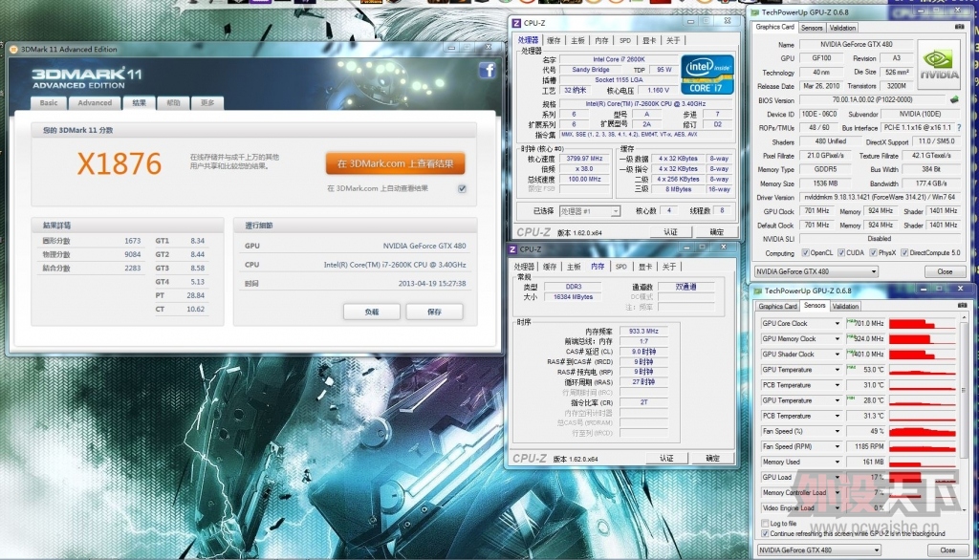Viewport: 979px width, 560px height.
Task: Open the GPU Temperature 53.0 °C sensor dropdown
Action: tap(838, 370)
